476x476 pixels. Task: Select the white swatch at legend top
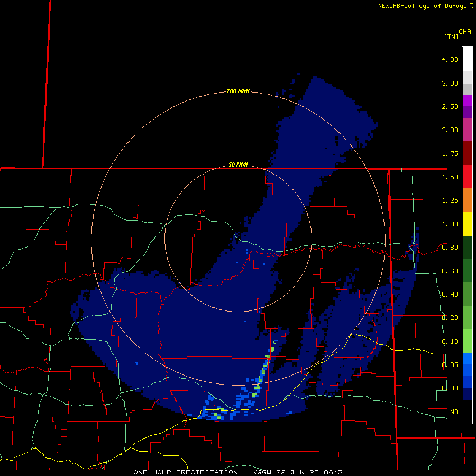click(x=467, y=59)
